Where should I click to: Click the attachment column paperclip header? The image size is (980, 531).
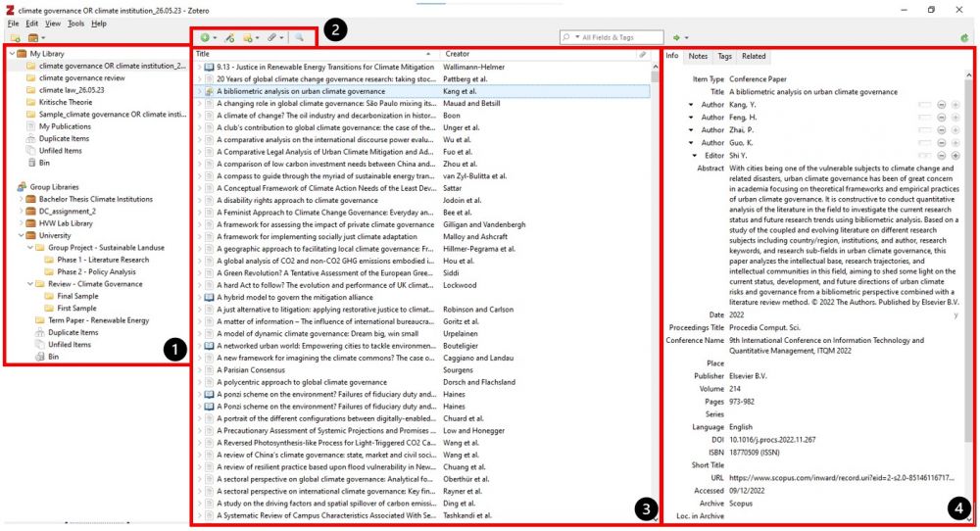pos(642,54)
